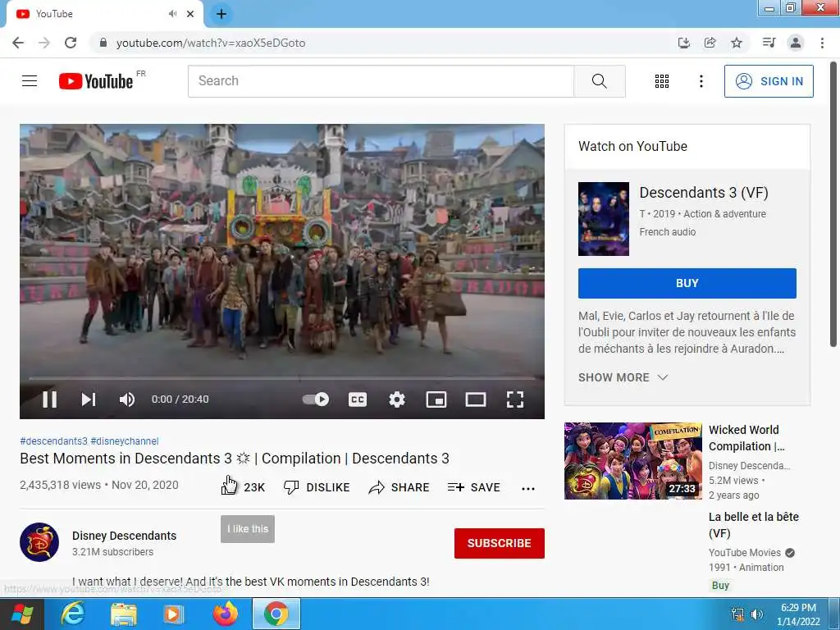Click the video progress bar
The image size is (840, 630).
282,378
